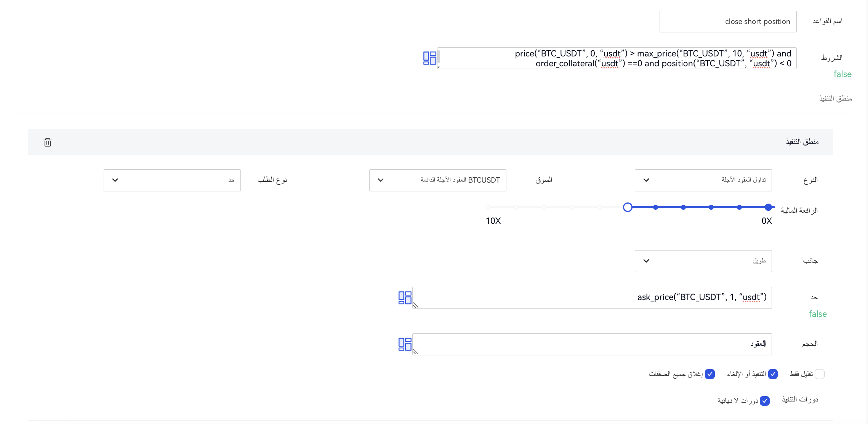868x424 pixels.
Task: Click the formula builder icon beside size field
Action: click(x=405, y=344)
